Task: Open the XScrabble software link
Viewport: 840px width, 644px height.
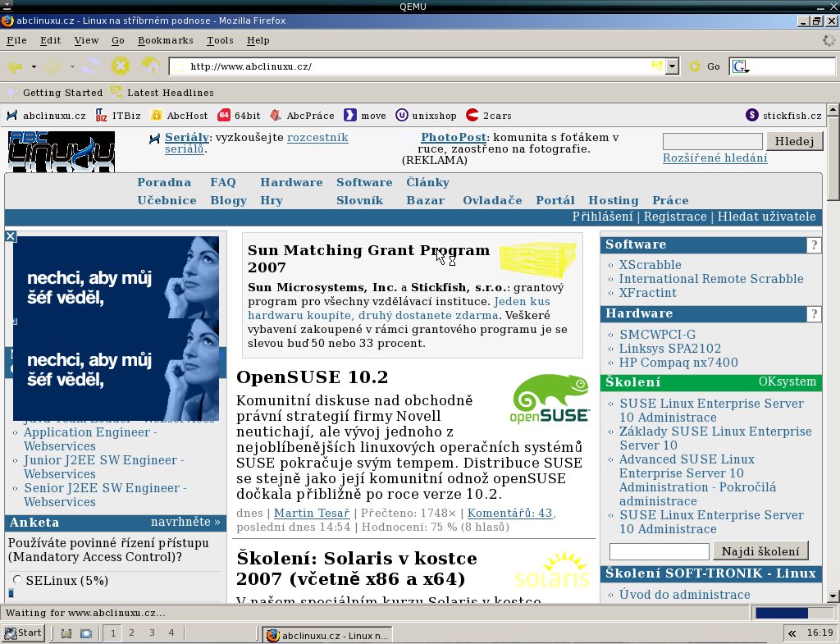Action: [650, 265]
